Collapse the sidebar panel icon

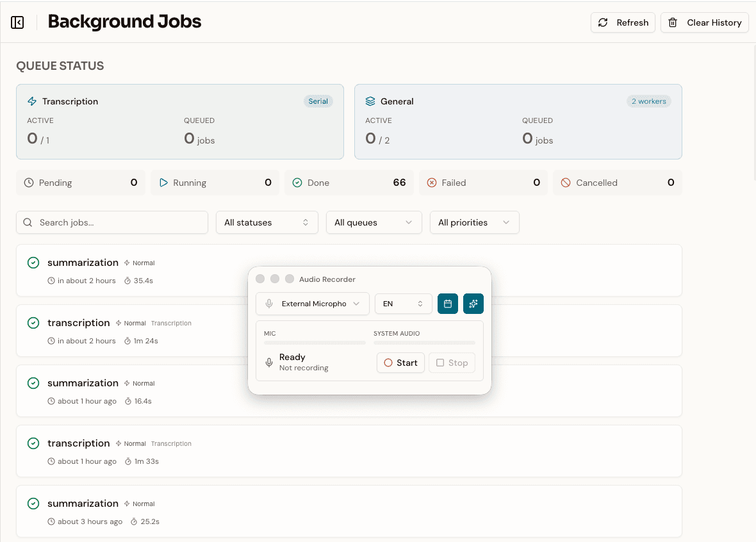pyautogui.click(x=18, y=22)
